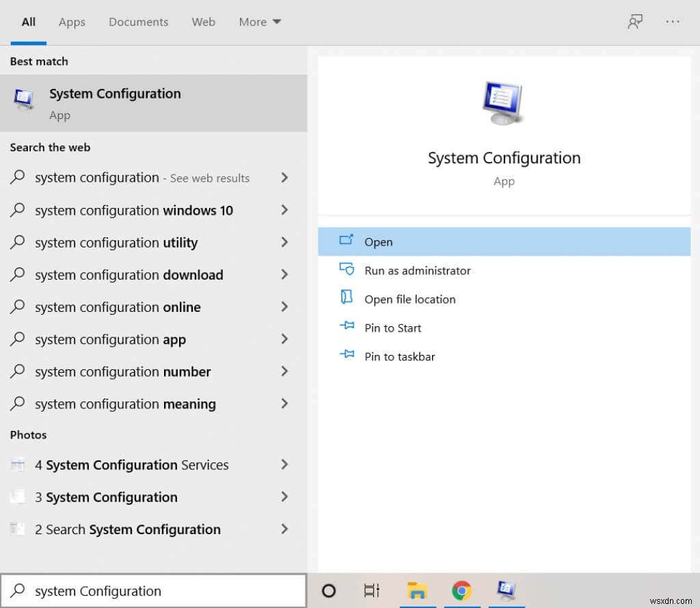Open the Web search tab

pyautogui.click(x=203, y=21)
